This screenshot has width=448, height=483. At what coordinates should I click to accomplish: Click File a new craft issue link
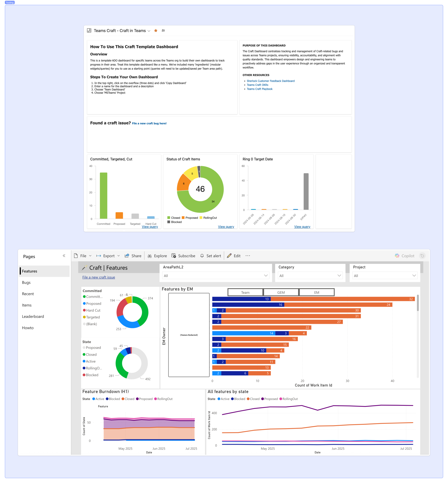point(99,277)
